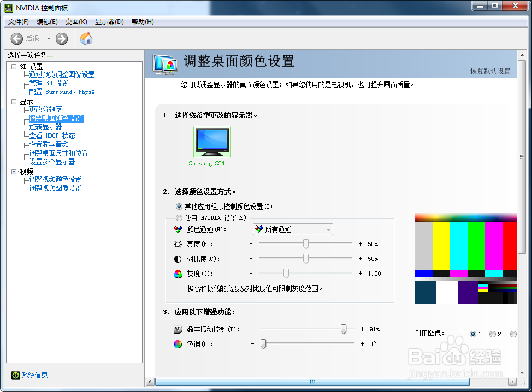Open the 编辑(E) menu
Image resolution: width=532 pixels, height=392 pixels.
(47, 22)
